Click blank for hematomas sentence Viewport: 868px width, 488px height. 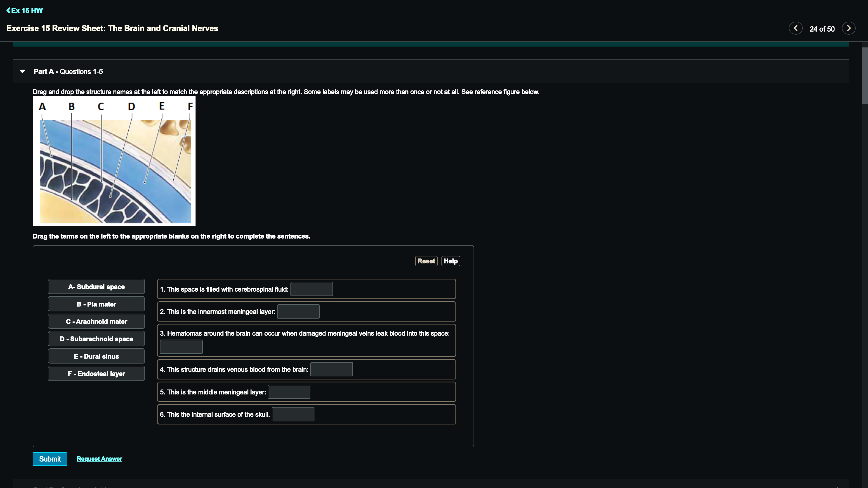(181, 347)
